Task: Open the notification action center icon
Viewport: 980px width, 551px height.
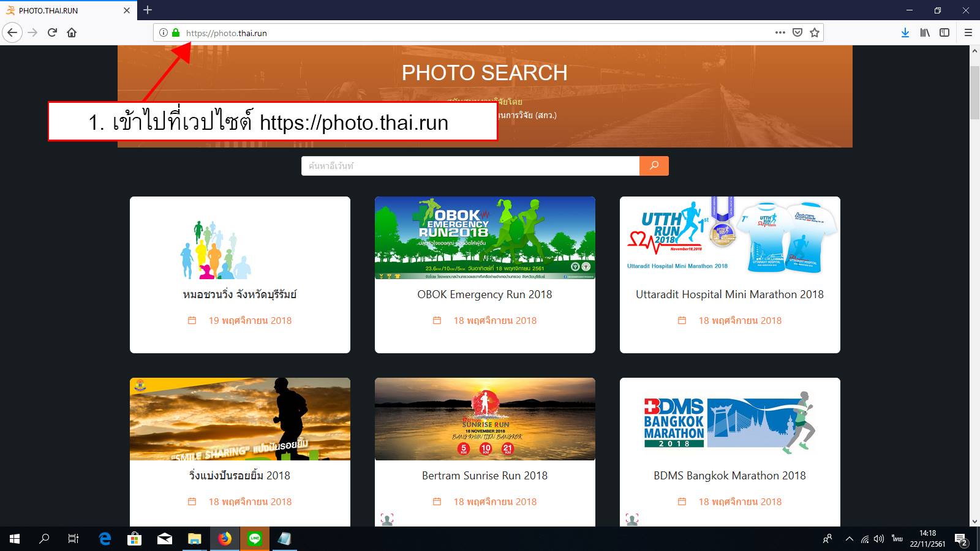Action: (961, 539)
